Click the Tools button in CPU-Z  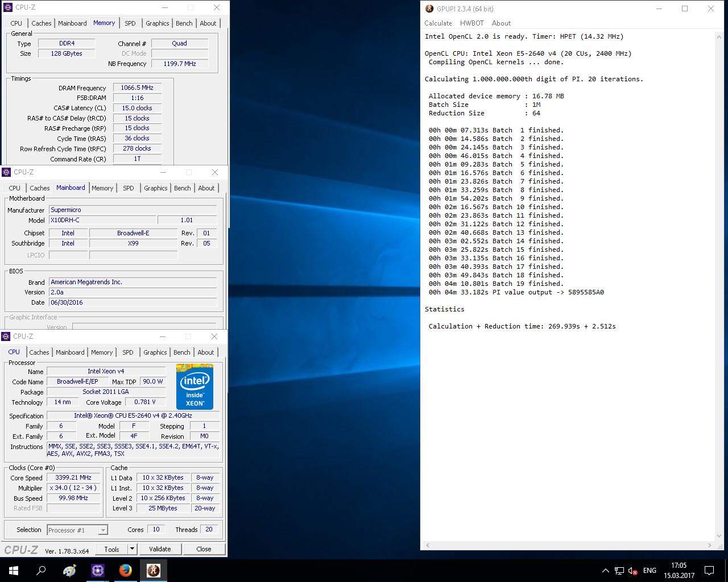(x=111, y=549)
